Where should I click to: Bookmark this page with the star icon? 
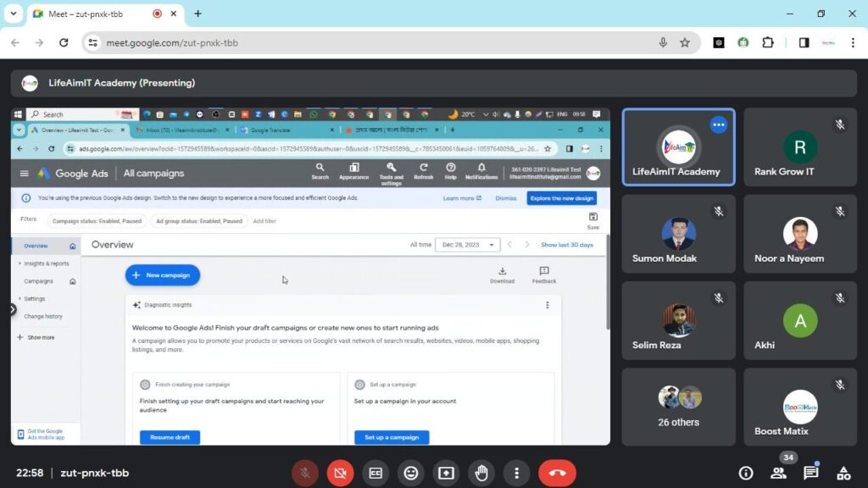pyautogui.click(x=685, y=42)
